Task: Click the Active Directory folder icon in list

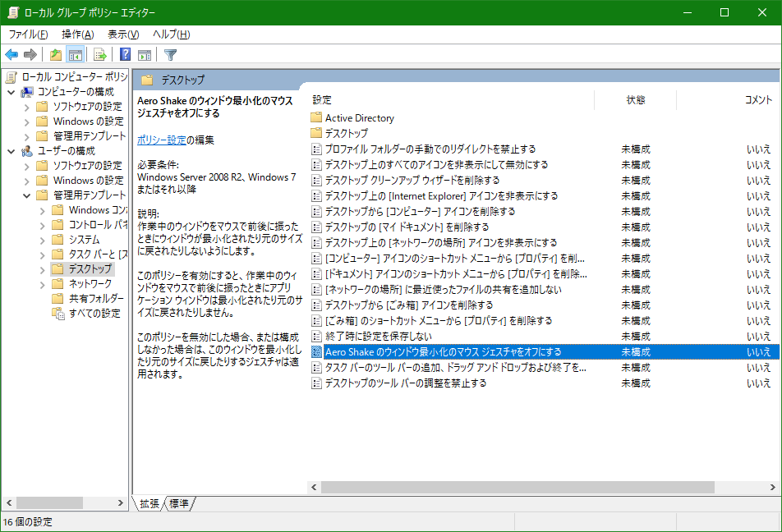Action: [316, 117]
